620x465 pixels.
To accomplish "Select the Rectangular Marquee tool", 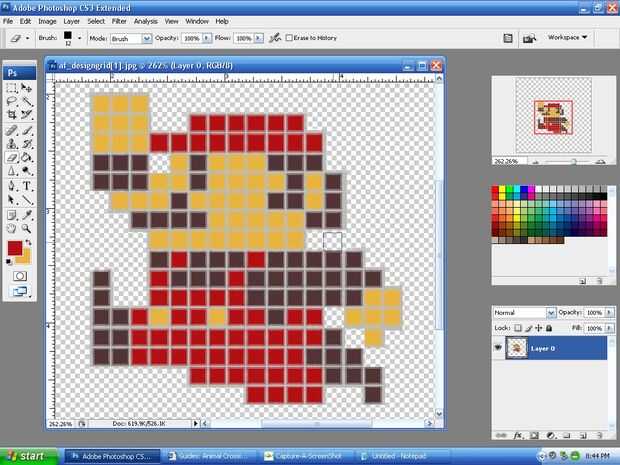I will [12, 88].
